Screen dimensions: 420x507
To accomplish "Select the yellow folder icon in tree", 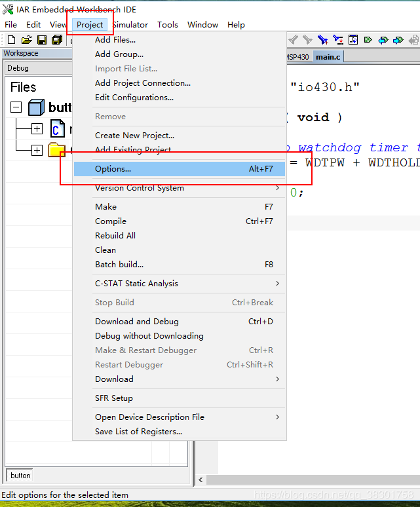I will click(x=57, y=150).
